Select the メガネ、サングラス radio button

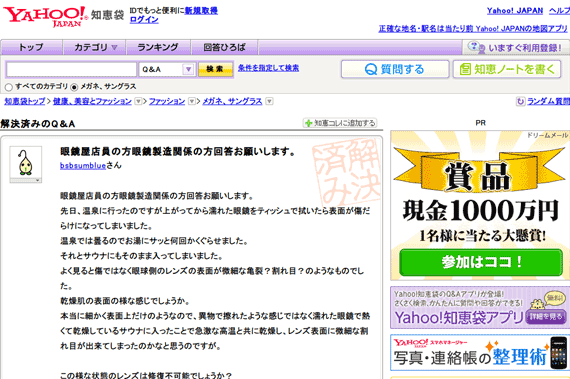pos(74,87)
